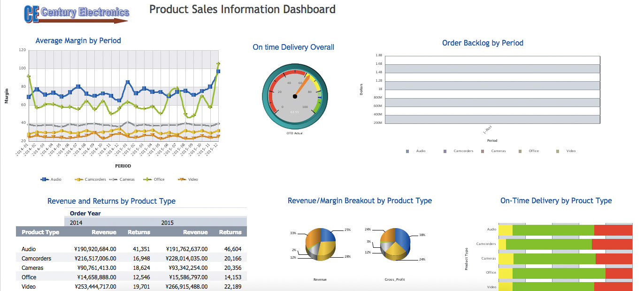Viewport: 644px width, 291px height.
Task: Select the 2015 order year header
Action: pyautogui.click(x=168, y=222)
